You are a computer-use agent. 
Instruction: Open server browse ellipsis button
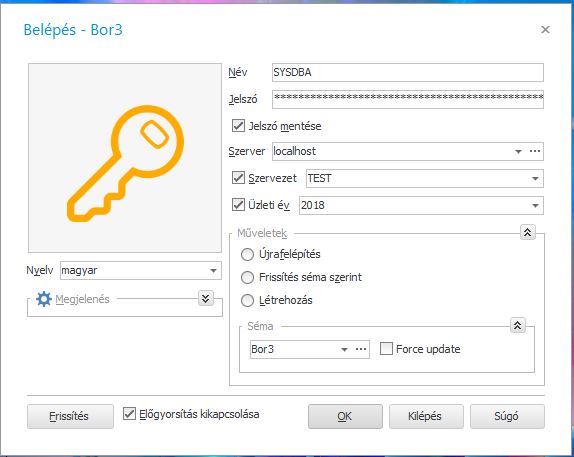tap(535, 151)
